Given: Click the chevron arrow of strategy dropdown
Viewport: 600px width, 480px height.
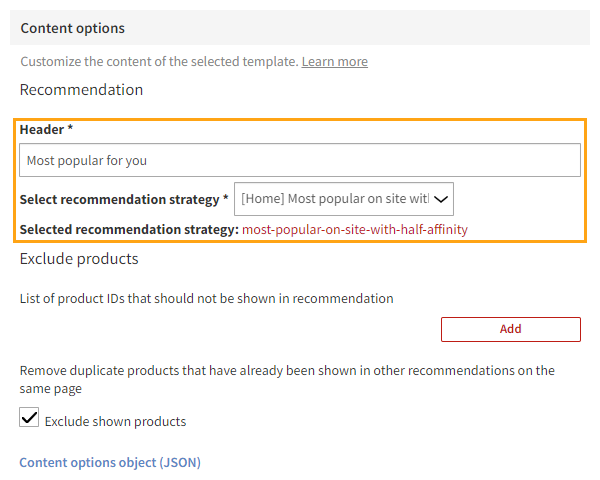Looking at the screenshot, I should pos(441,199).
